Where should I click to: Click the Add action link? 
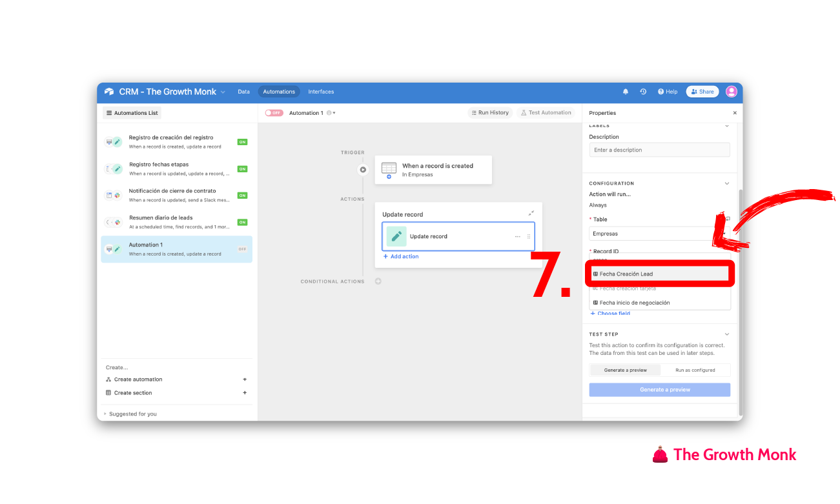(x=400, y=257)
